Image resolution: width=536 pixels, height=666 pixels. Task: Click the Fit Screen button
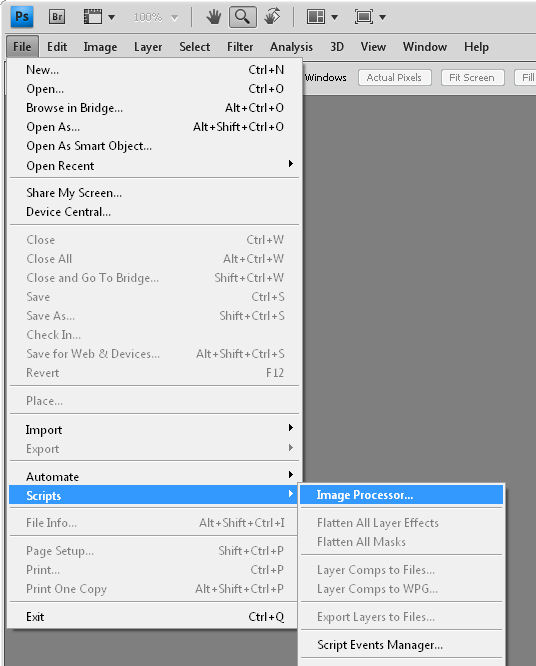(472, 78)
